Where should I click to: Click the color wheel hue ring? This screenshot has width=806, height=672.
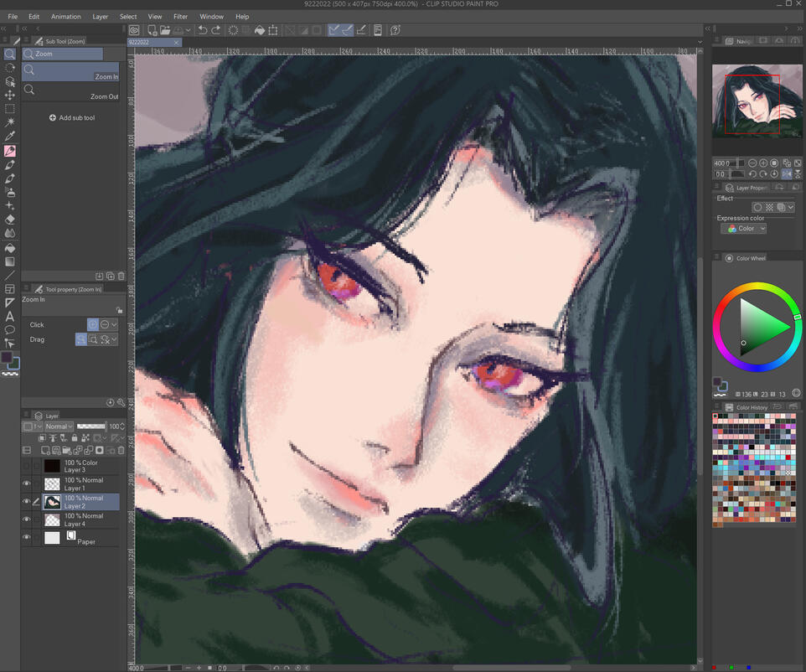(x=756, y=287)
